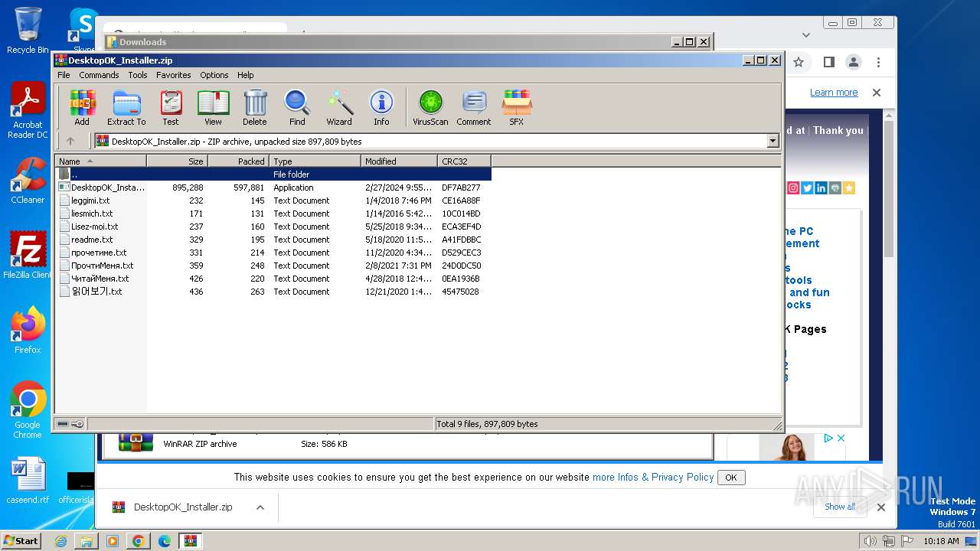
Task: Click the Instagram share icon on webpage
Action: pos(793,188)
